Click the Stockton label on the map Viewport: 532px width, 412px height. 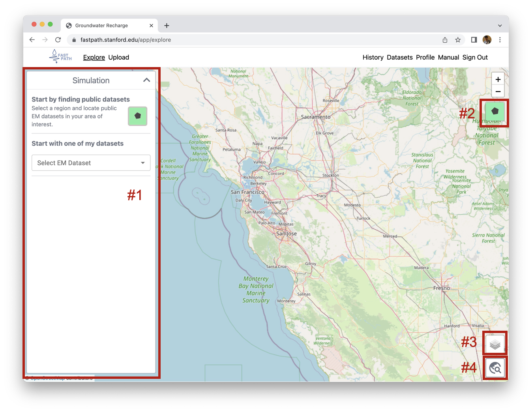331,175
